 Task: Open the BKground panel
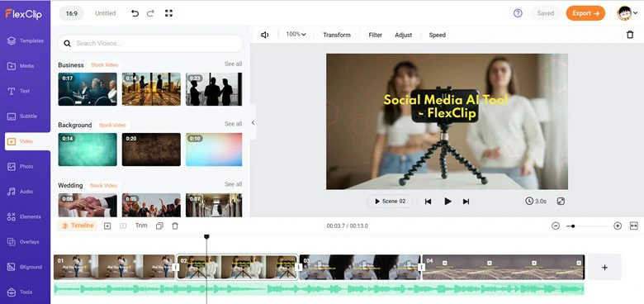26,267
